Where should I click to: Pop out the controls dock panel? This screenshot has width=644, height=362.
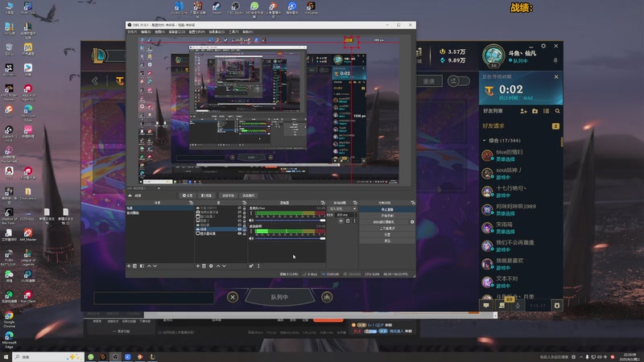412,203
